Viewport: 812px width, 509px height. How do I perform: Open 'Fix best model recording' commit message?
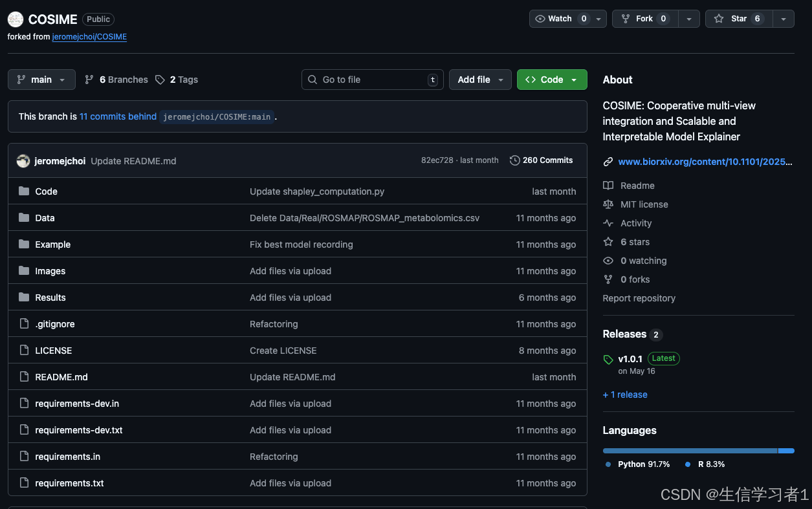click(x=302, y=244)
